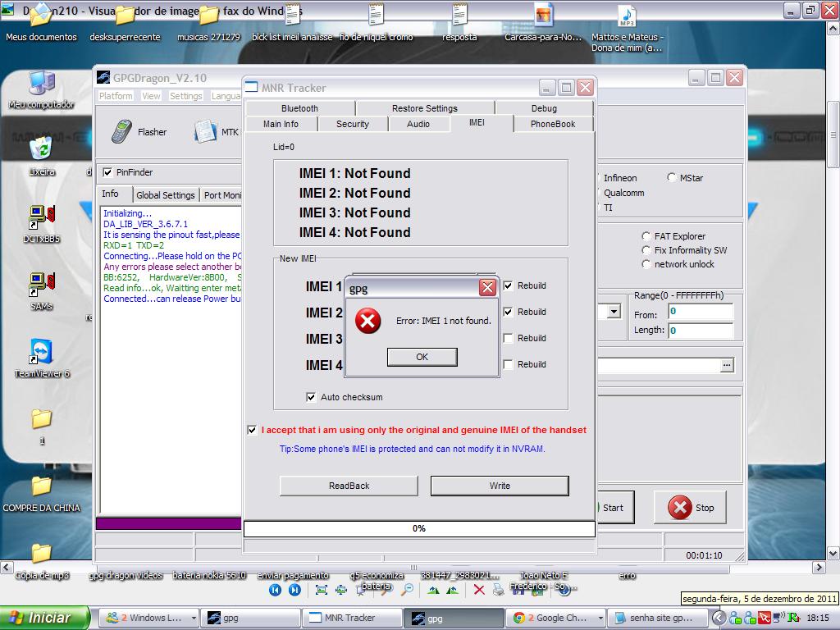Click the Range From input field
The height and width of the screenshot is (630, 840).
pos(701,311)
